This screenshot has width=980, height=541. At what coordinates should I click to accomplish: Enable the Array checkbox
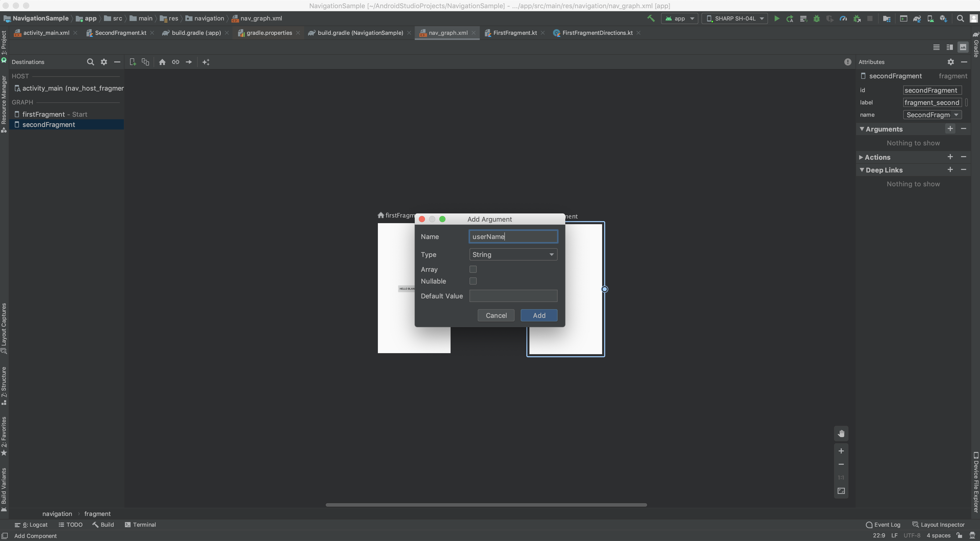[473, 269]
